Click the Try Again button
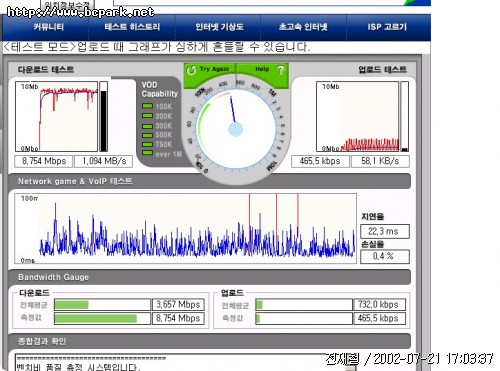Screen dimensions: 500x371 210,69
